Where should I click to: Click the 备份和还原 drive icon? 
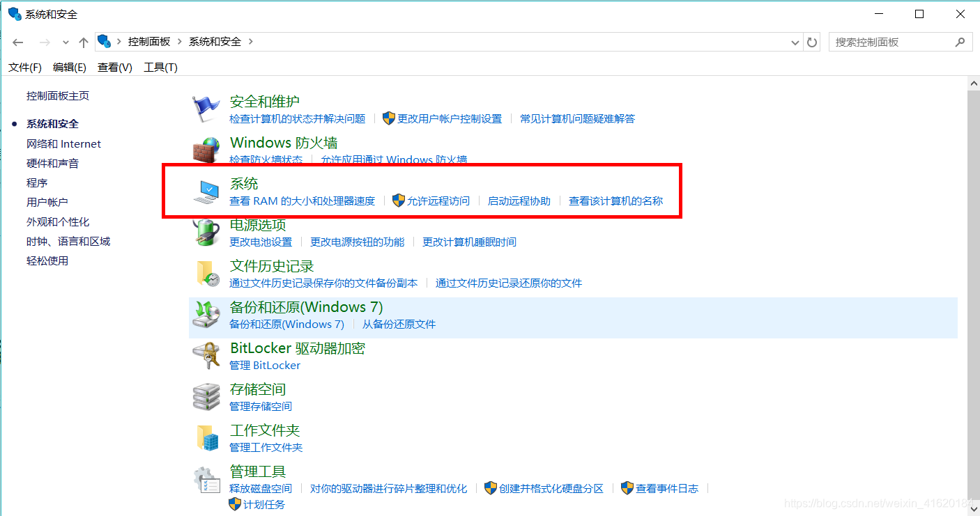pos(206,315)
